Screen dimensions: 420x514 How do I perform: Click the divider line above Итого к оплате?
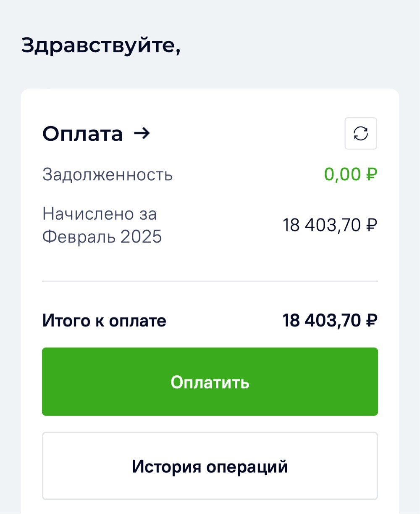click(x=210, y=281)
